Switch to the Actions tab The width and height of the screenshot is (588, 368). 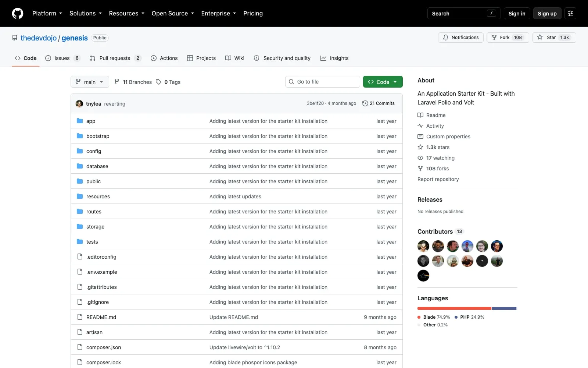tap(164, 58)
